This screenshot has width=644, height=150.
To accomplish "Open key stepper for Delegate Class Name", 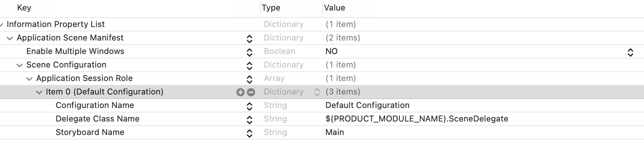I will [x=249, y=119].
